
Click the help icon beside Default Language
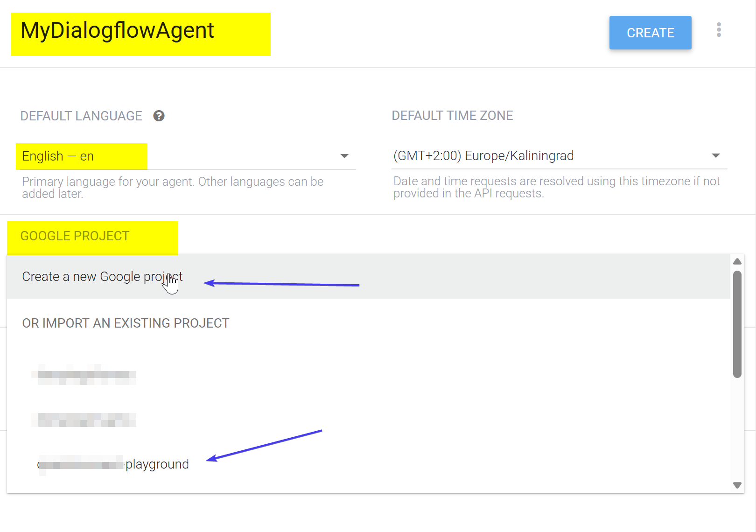coord(159,116)
